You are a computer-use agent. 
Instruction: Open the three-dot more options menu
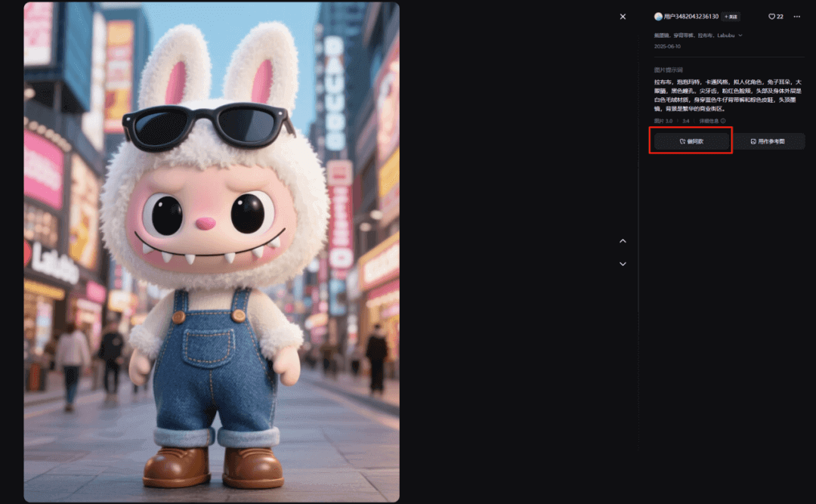(x=796, y=17)
